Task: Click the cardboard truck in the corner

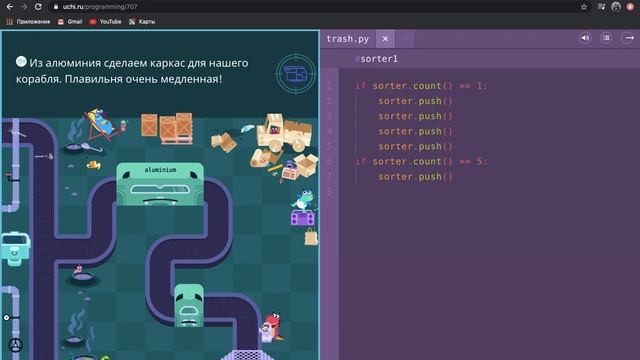Action: pyautogui.click(x=283, y=132)
